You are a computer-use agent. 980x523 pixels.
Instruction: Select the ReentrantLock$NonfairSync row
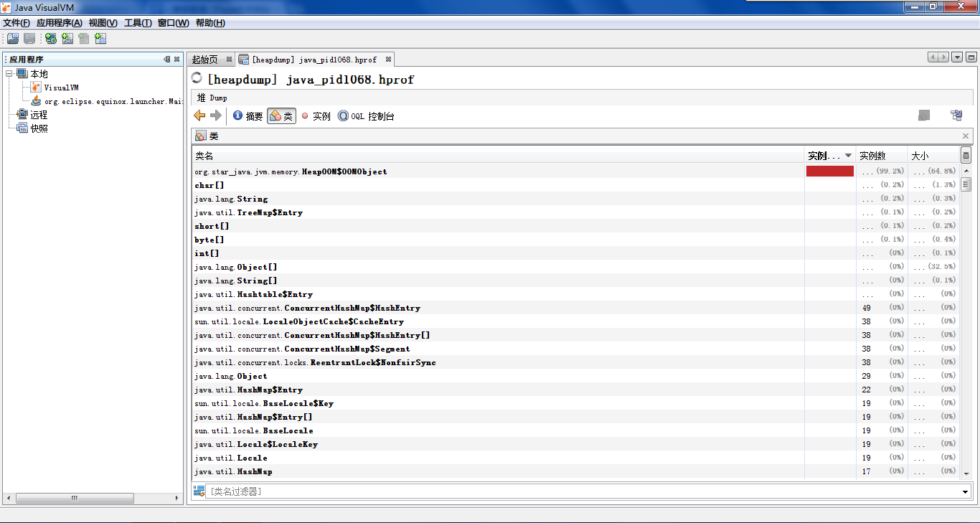[x=576, y=362]
